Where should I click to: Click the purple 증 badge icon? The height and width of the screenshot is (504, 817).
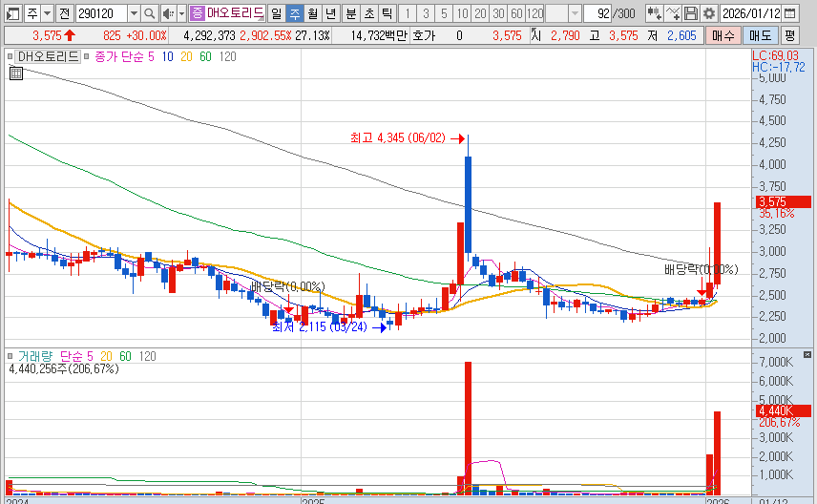(197, 13)
